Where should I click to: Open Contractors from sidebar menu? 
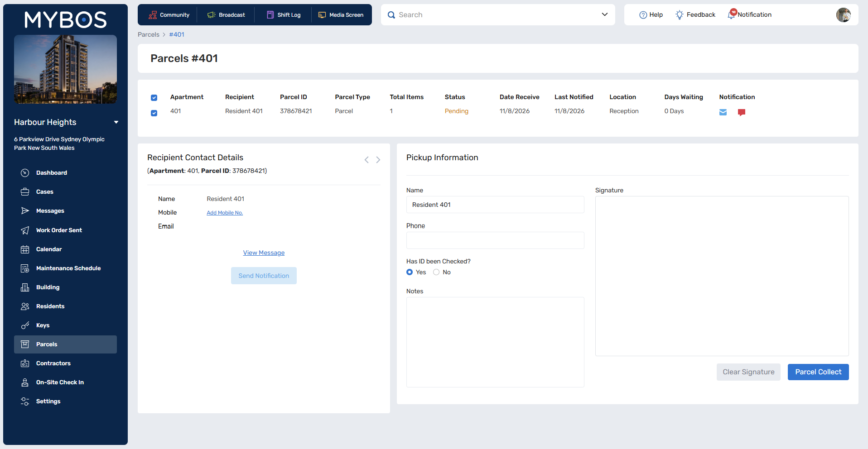tap(53, 363)
